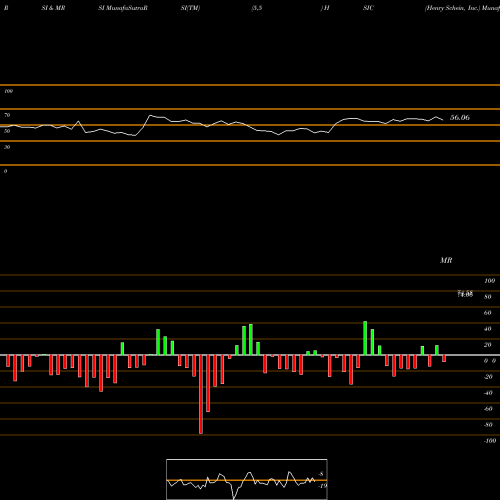
Task: Click the 'SI(TM)' header text
Action: point(190,8)
